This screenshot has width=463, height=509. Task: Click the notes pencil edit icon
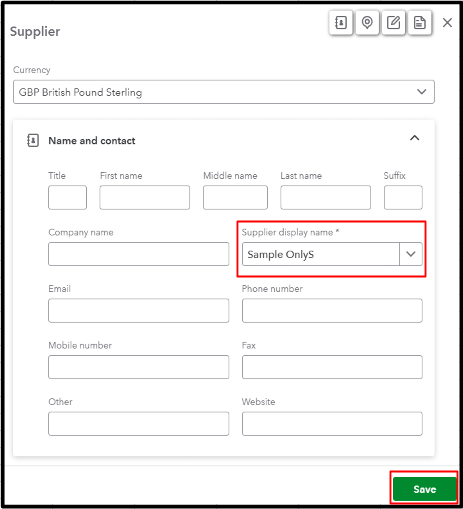(393, 23)
